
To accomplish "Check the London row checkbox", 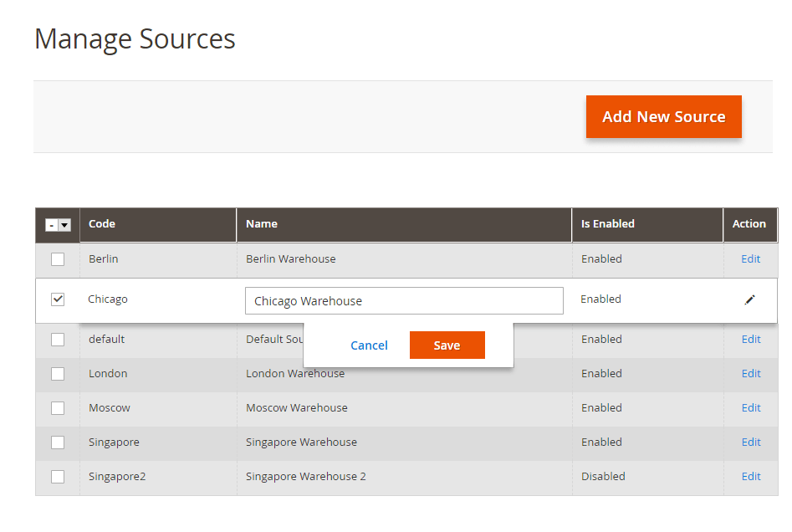I will [57, 373].
